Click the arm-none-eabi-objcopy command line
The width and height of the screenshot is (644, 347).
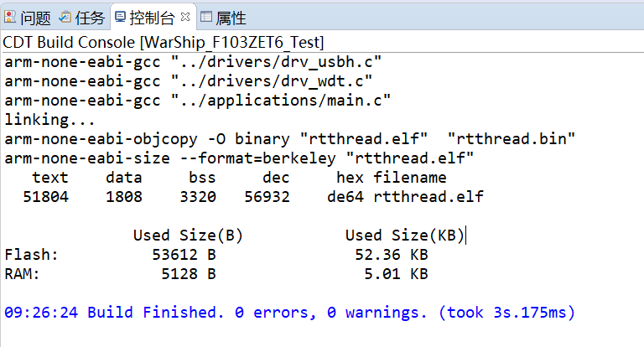tap(289, 138)
